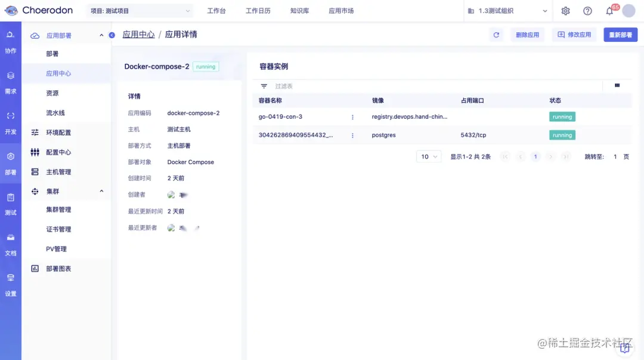
Task: Follow the 应用中心 breadcrumb link
Action: 138,35
